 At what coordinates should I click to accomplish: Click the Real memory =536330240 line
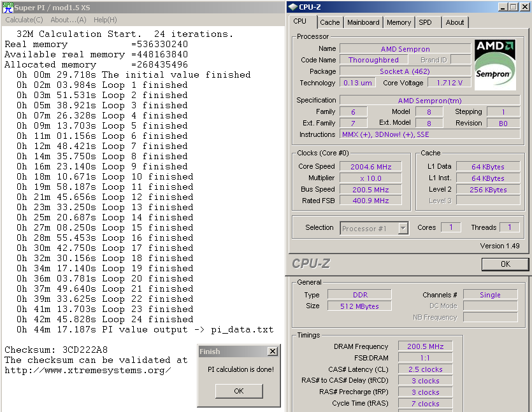coord(96,44)
